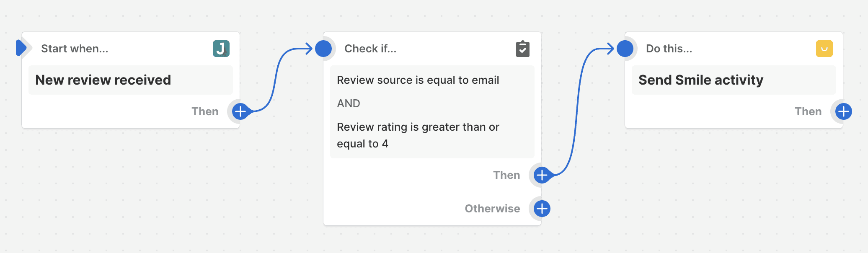Click the "Start when..." card header
This screenshot has width=868, height=253.
(75, 49)
